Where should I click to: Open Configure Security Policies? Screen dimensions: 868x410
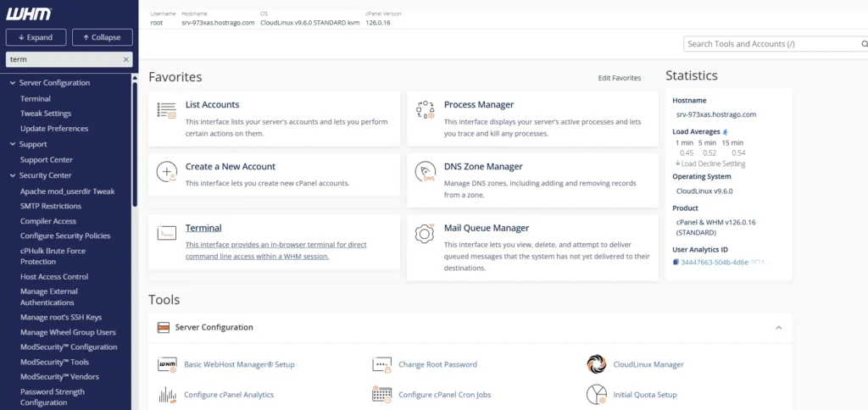pos(65,235)
